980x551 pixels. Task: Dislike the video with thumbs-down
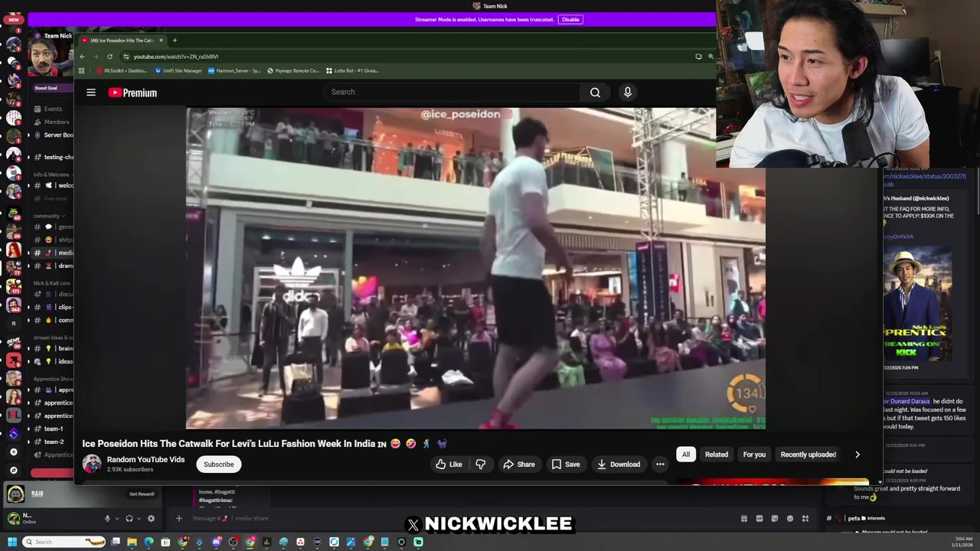[480, 465]
